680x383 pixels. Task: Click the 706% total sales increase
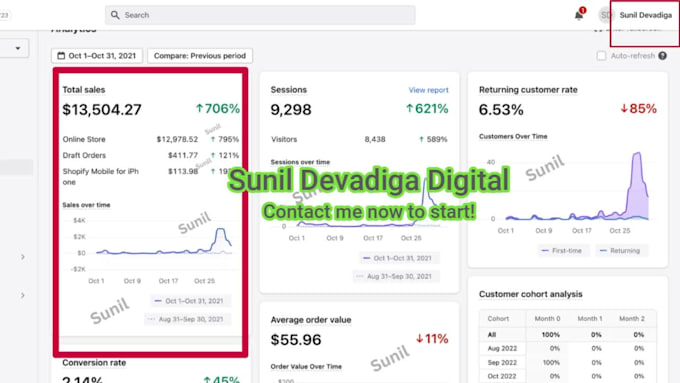point(217,108)
